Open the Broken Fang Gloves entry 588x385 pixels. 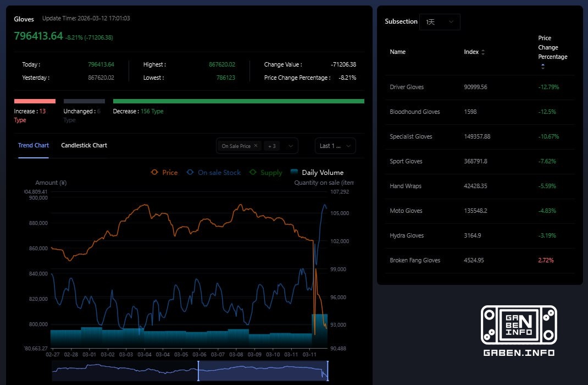(x=415, y=260)
